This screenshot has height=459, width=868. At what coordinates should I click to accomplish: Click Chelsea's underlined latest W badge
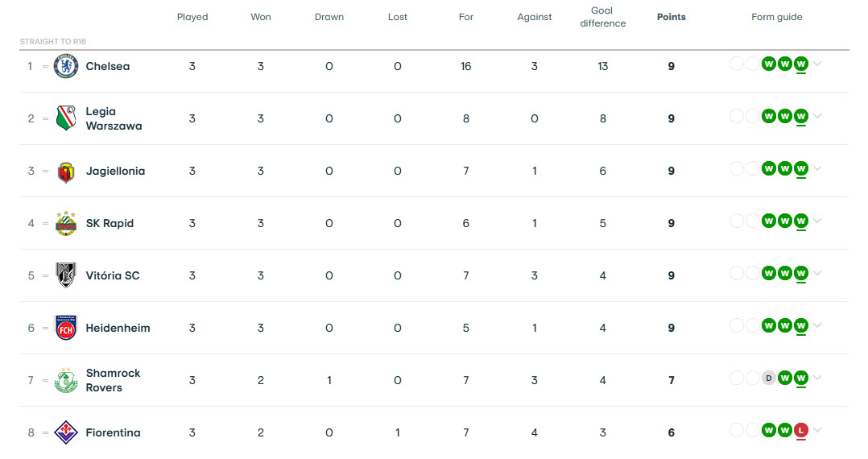[800, 64]
